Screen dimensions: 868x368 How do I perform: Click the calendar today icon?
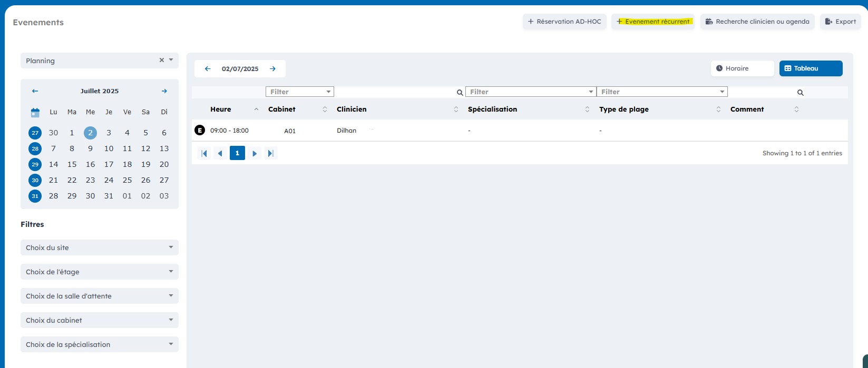point(35,112)
